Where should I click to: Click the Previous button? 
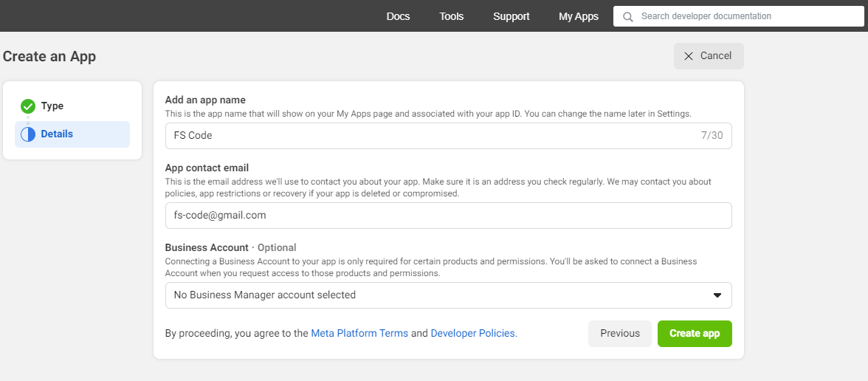(620, 334)
